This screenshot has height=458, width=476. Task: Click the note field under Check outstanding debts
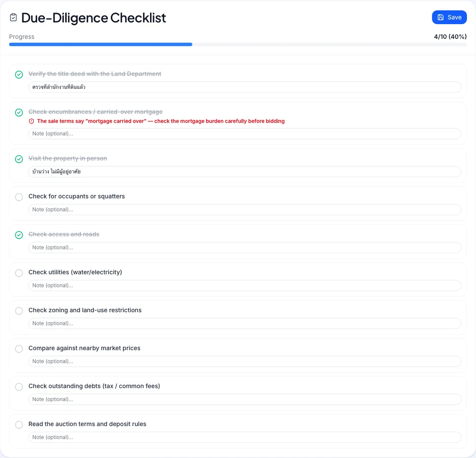point(244,399)
